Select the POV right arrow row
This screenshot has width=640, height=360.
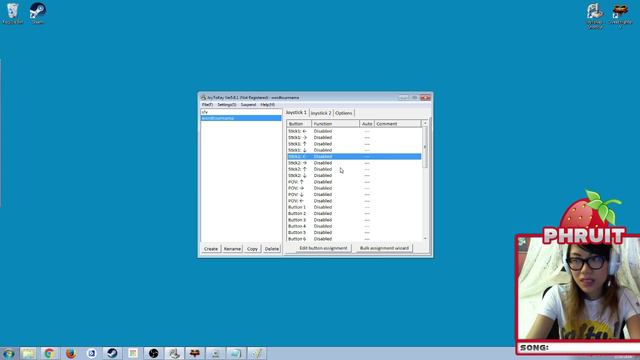coord(354,188)
